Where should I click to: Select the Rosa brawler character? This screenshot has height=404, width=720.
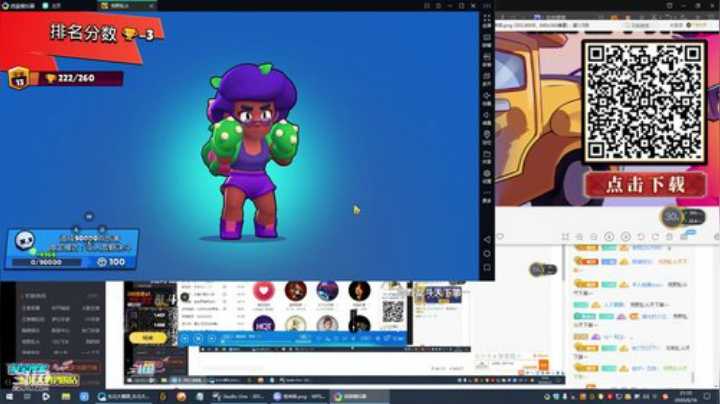pyautogui.click(x=250, y=152)
